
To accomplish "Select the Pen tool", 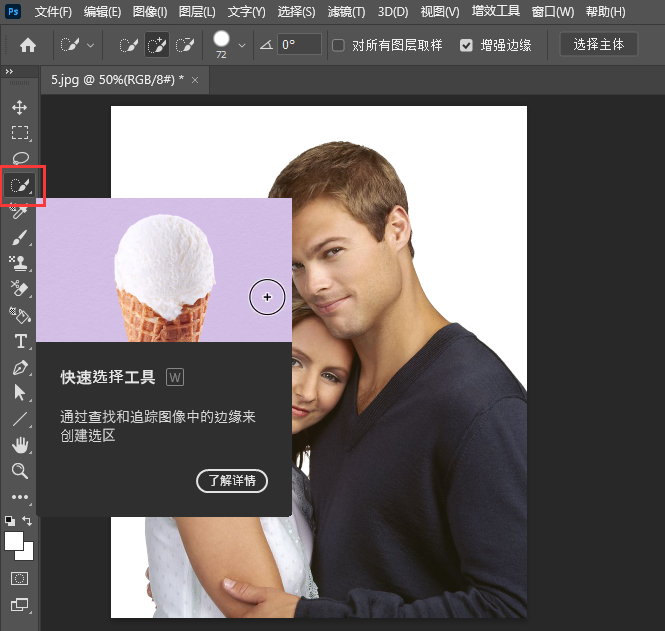I will pyautogui.click(x=20, y=367).
